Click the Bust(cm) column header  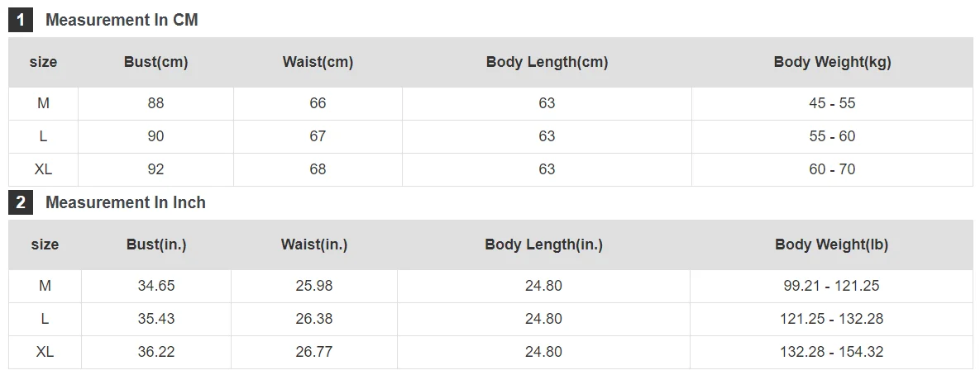(x=155, y=62)
